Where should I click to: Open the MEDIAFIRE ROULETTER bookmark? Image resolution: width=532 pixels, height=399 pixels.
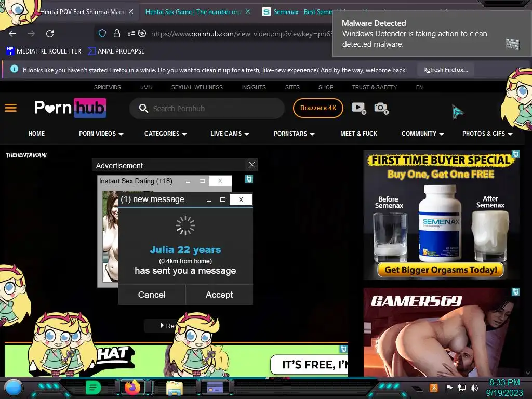(x=44, y=51)
